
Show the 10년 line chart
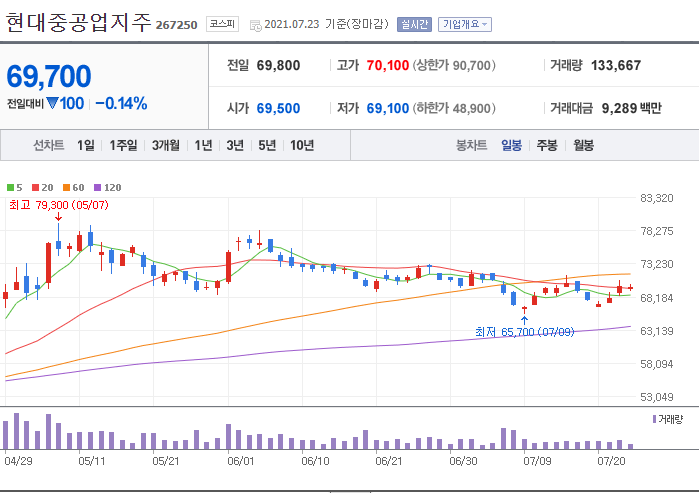click(x=302, y=145)
